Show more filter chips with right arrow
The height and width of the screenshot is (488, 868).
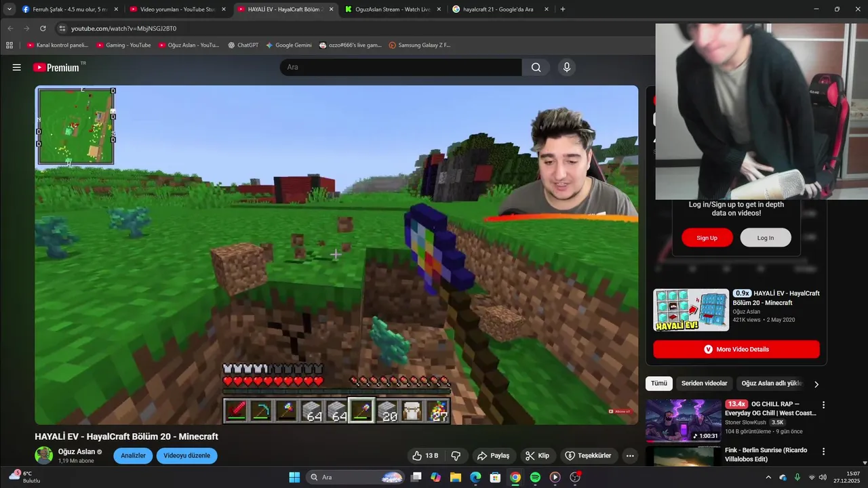click(816, 384)
